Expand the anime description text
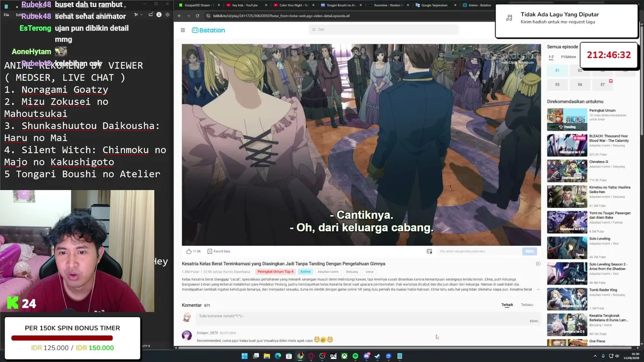The height and width of the screenshot is (362, 644). click(x=538, y=290)
